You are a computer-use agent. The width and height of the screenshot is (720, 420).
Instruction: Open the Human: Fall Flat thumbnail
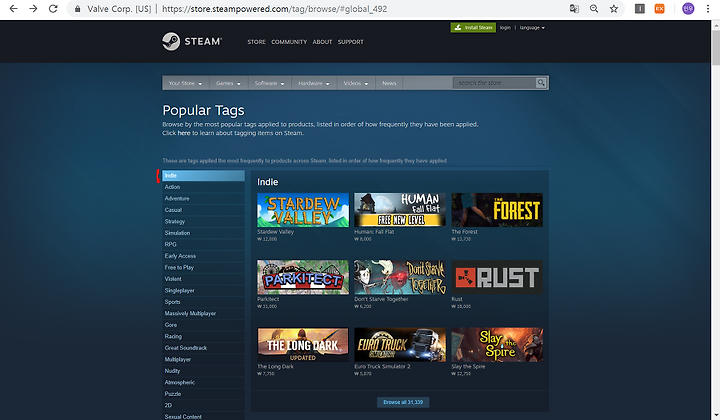click(x=400, y=210)
